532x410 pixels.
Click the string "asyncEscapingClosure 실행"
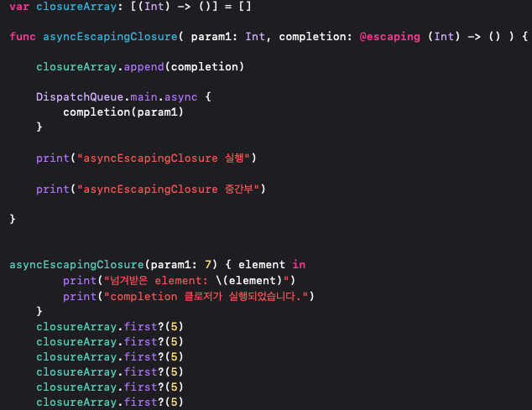tap(163, 158)
